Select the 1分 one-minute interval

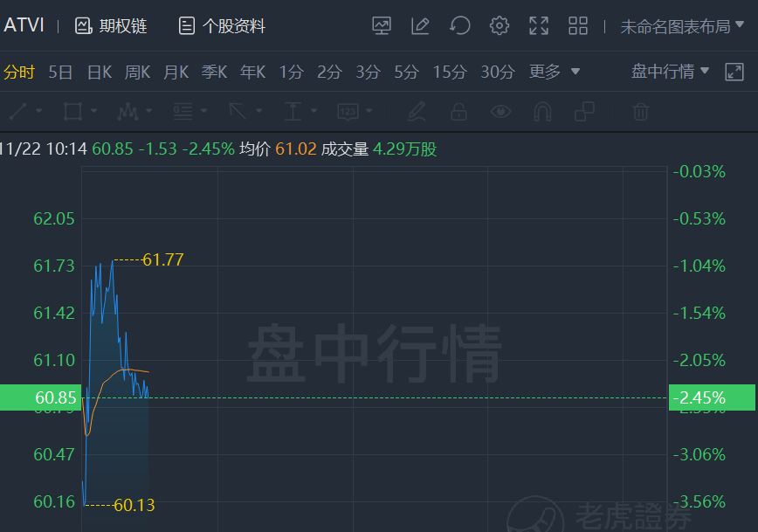pos(291,72)
